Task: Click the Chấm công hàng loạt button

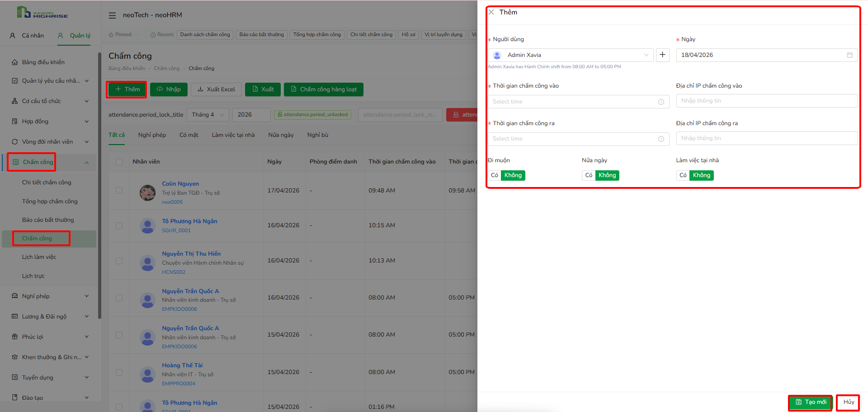Action: point(324,89)
